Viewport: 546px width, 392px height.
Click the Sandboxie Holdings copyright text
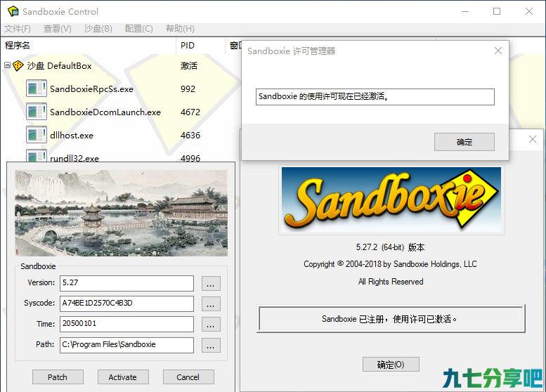pyautogui.click(x=390, y=264)
